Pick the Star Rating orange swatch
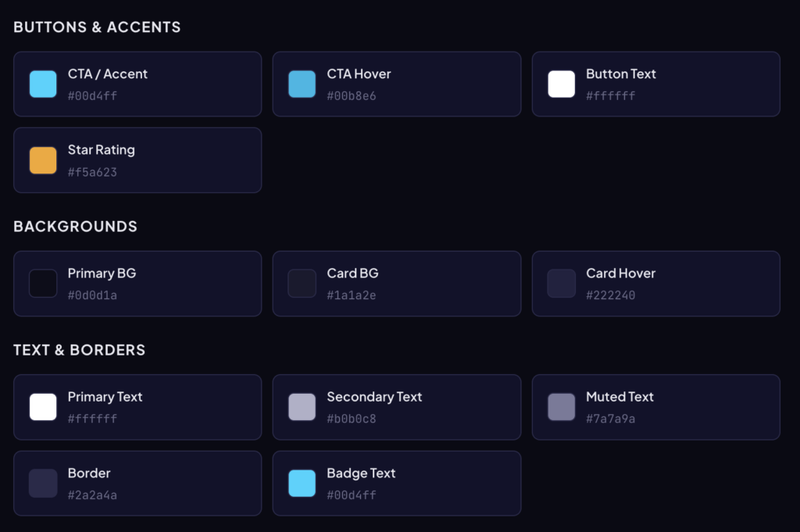The width and height of the screenshot is (800, 532). (x=43, y=160)
